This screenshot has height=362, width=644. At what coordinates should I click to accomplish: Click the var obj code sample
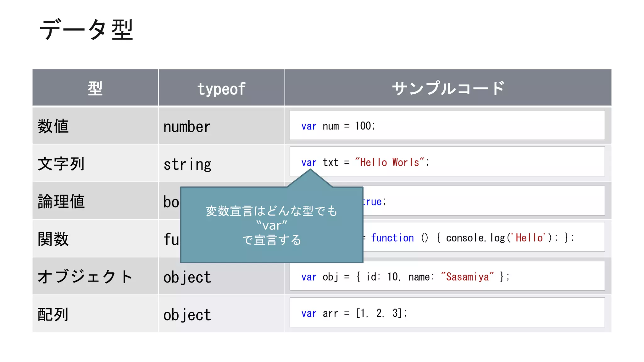click(447, 276)
